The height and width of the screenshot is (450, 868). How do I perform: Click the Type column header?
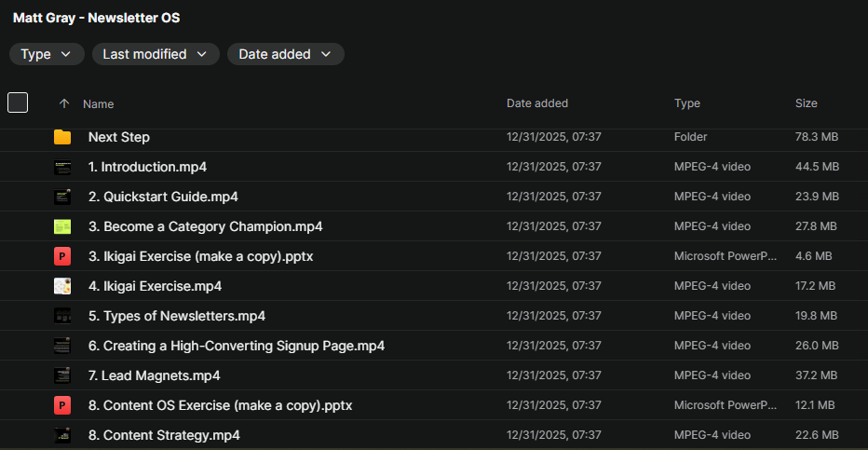click(x=687, y=103)
